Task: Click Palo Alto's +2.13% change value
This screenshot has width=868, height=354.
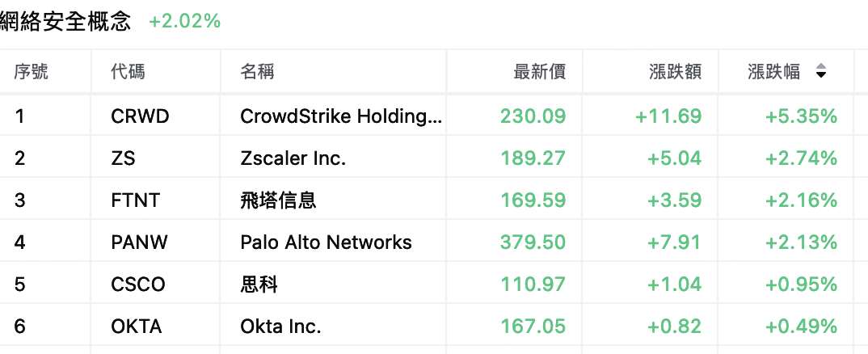Action: click(801, 242)
